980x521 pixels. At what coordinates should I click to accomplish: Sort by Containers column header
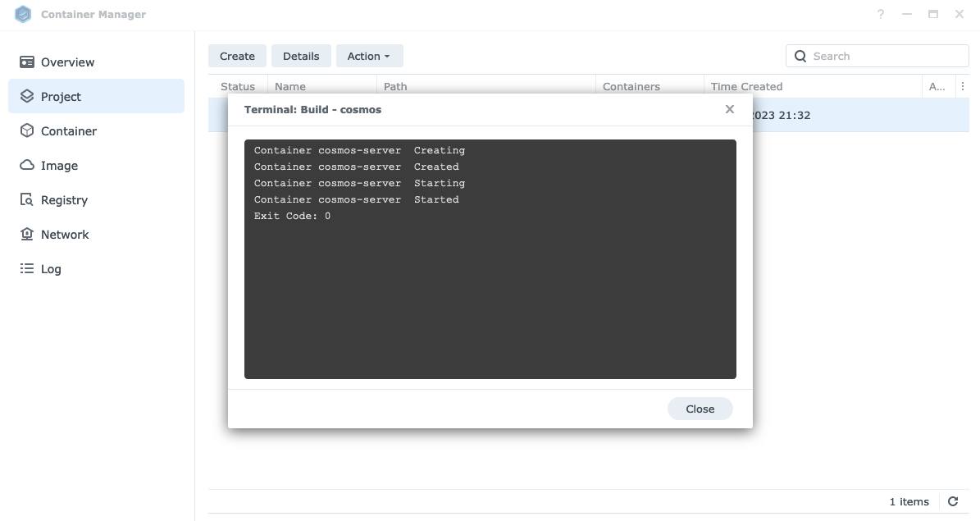click(631, 86)
